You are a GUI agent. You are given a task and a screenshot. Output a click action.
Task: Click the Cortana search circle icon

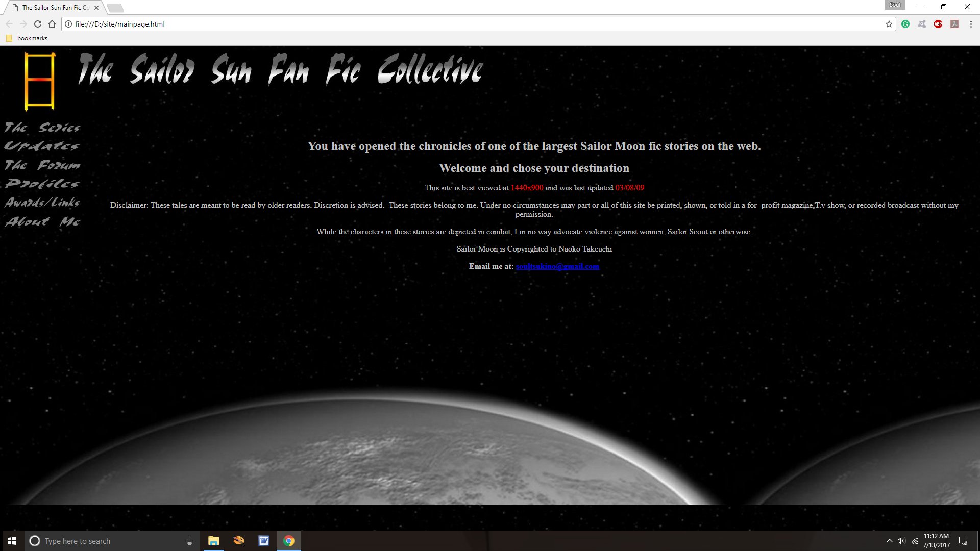click(35, 541)
